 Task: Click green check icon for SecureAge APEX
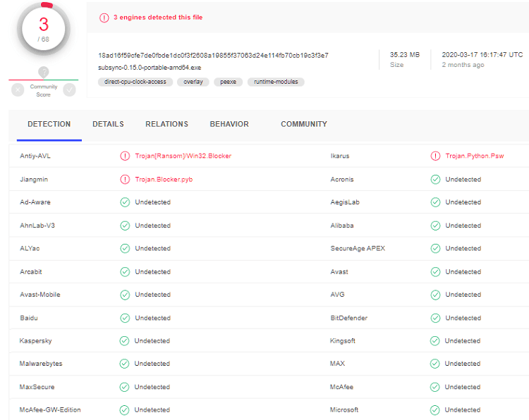[435, 249]
